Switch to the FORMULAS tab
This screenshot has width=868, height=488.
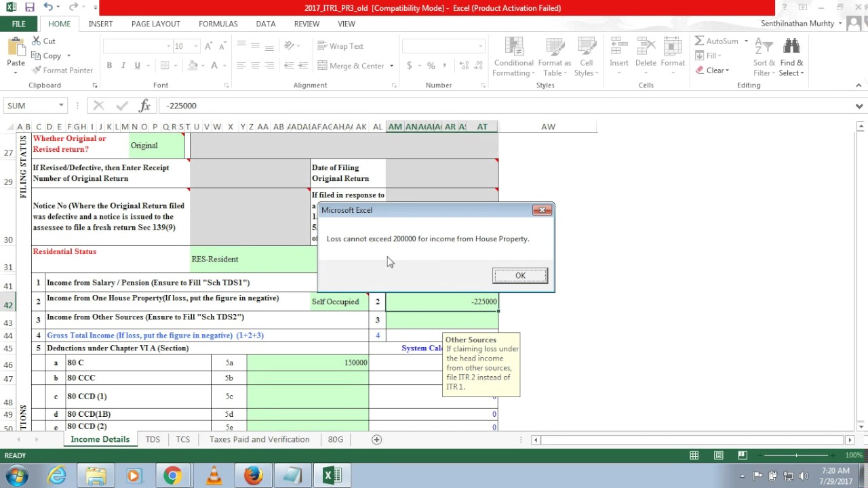click(218, 24)
